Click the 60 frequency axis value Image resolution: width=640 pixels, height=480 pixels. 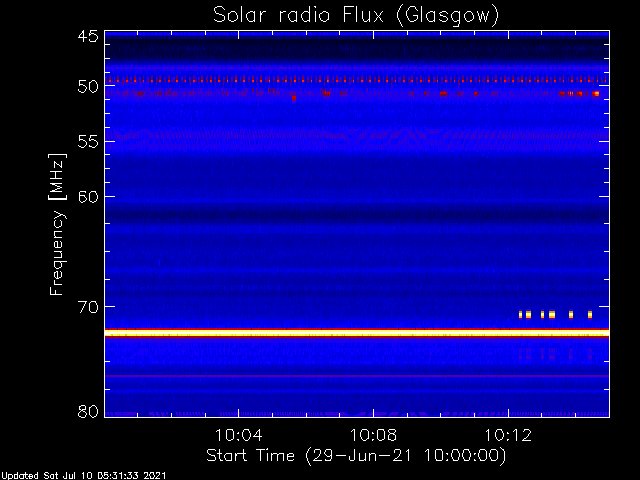tap(88, 196)
